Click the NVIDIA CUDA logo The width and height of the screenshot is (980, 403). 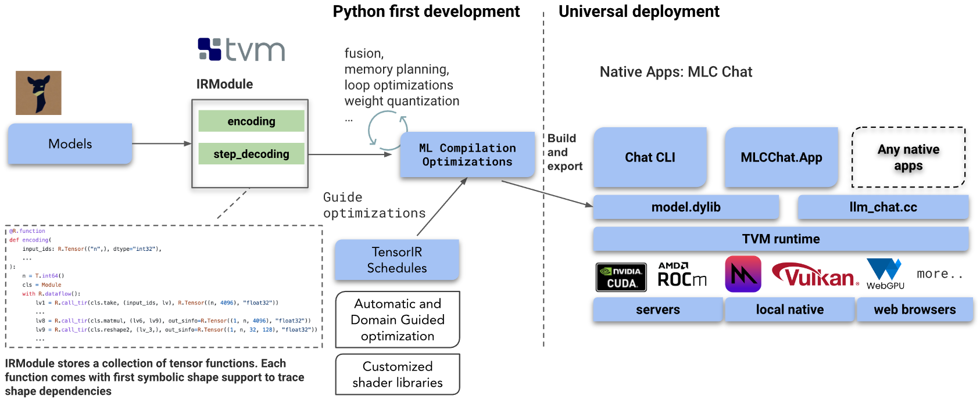[621, 277]
